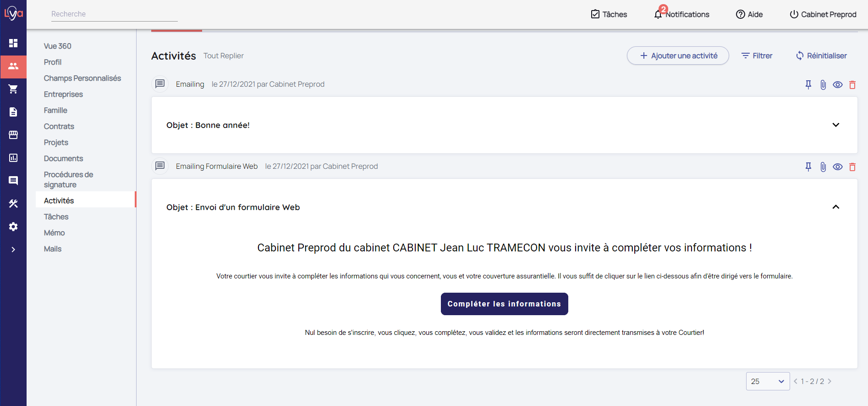Screen dimensions: 868x406
Task: Expand the Bonne année email content
Action: pos(836,125)
